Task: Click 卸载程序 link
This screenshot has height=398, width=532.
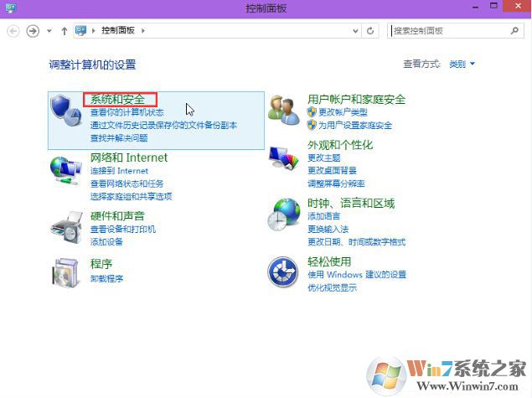Action: (106, 278)
